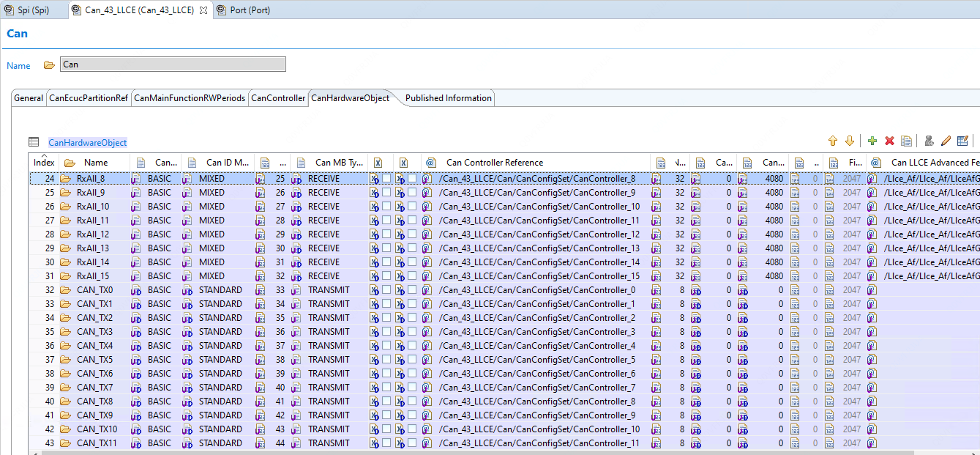Open the CanMainFunctionRWPeriods tab

point(190,98)
